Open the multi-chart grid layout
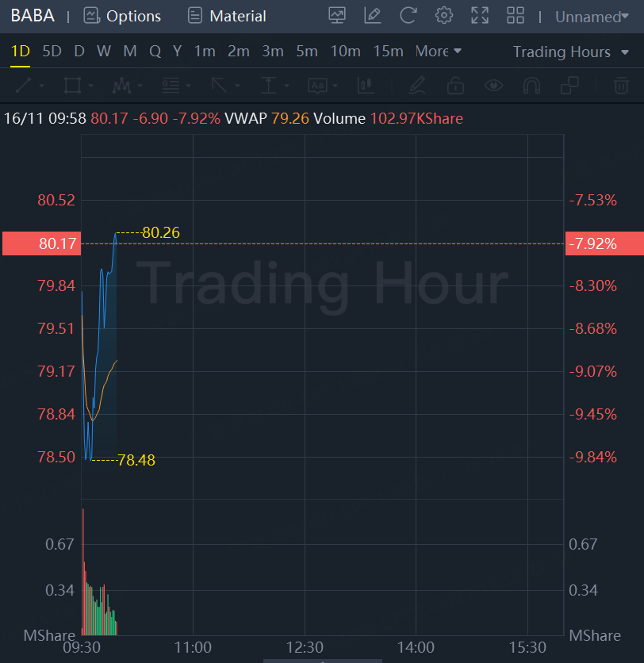Screen dimensions: 644x663 [x=516, y=16]
